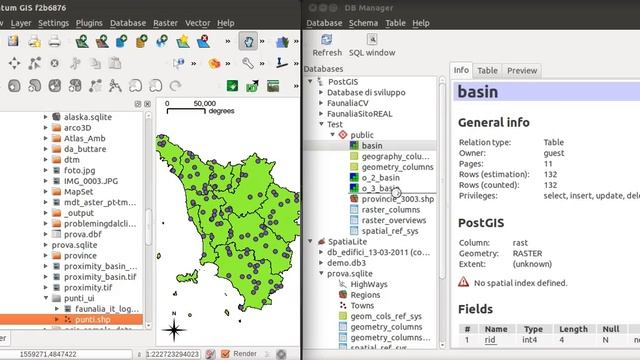
Task: Select the Regions layer under prova.sqlite
Action: click(365, 295)
